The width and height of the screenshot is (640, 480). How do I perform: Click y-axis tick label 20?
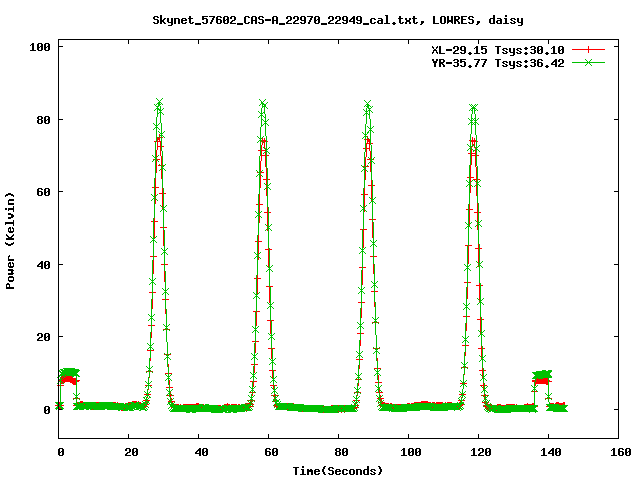(x=44, y=337)
